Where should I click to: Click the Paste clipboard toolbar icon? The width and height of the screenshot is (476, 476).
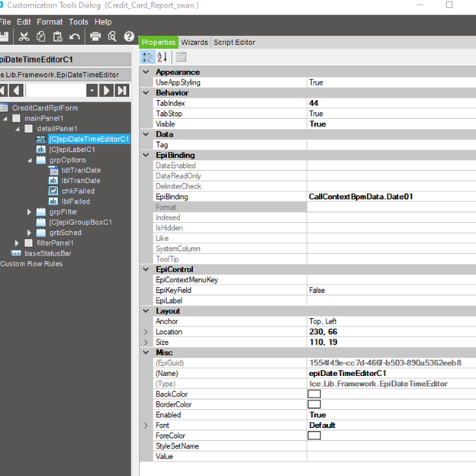(x=58, y=37)
